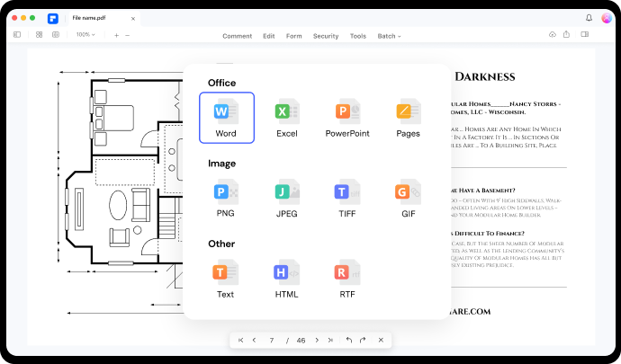Pick PowerPoint conversion option

tap(347, 118)
